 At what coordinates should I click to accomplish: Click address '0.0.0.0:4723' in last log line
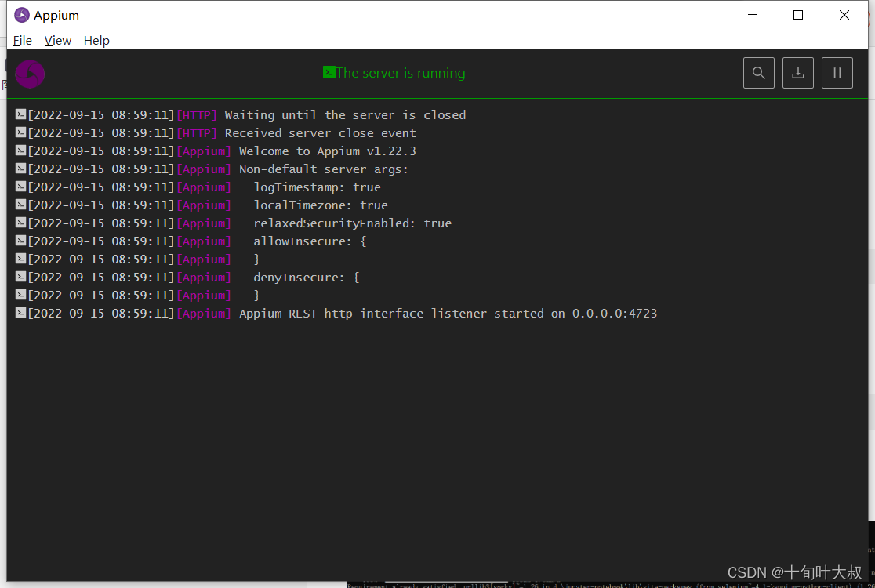(615, 314)
